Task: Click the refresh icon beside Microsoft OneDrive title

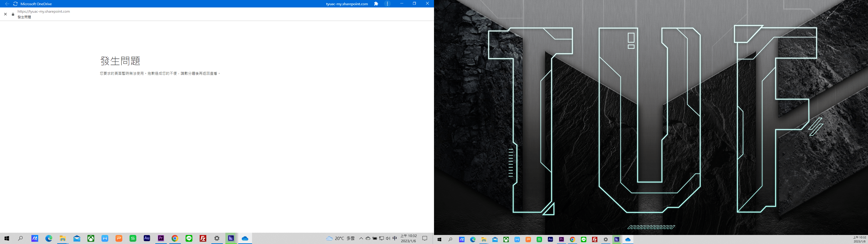Action: tap(15, 4)
